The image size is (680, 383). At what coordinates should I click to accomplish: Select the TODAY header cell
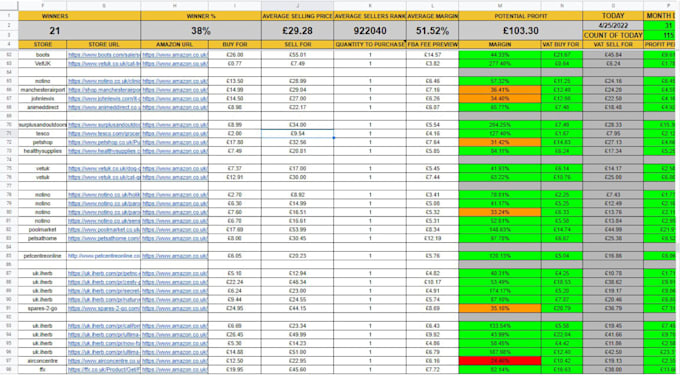(x=613, y=16)
